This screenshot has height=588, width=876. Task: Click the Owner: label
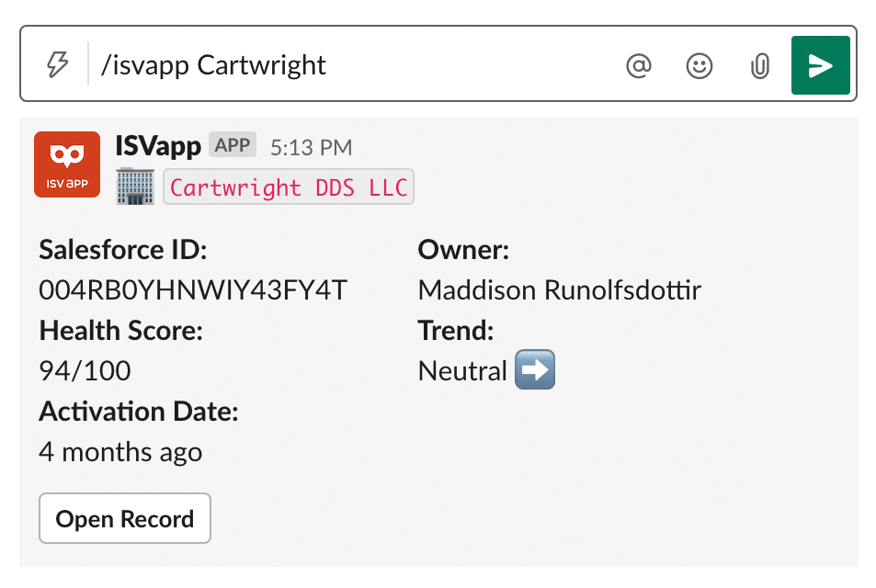[x=463, y=250]
